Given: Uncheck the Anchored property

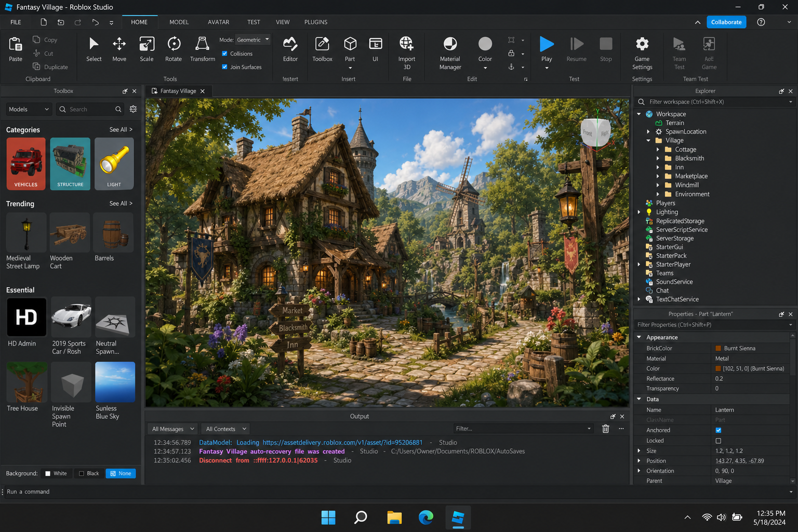Looking at the screenshot, I should [x=719, y=430].
